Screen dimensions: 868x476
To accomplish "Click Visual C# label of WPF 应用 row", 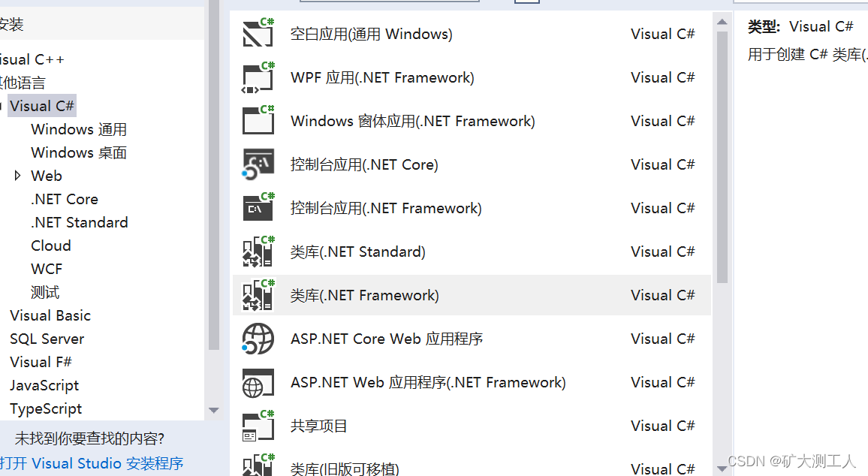I will pos(662,77).
